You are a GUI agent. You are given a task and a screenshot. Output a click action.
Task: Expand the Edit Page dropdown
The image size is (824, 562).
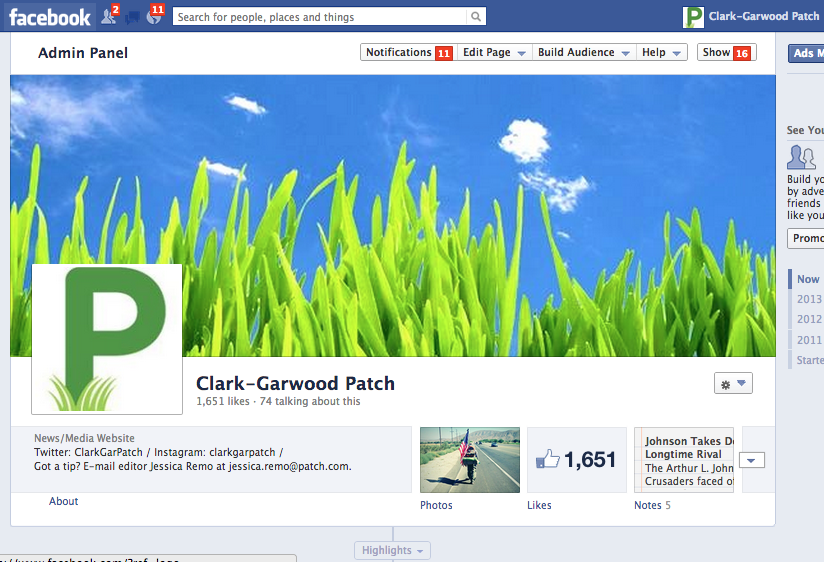[x=495, y=53]
